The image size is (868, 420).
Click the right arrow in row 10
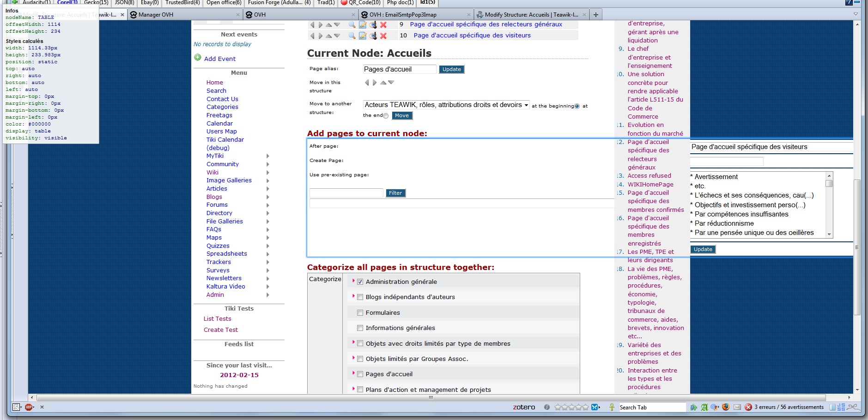coord(321,36)
